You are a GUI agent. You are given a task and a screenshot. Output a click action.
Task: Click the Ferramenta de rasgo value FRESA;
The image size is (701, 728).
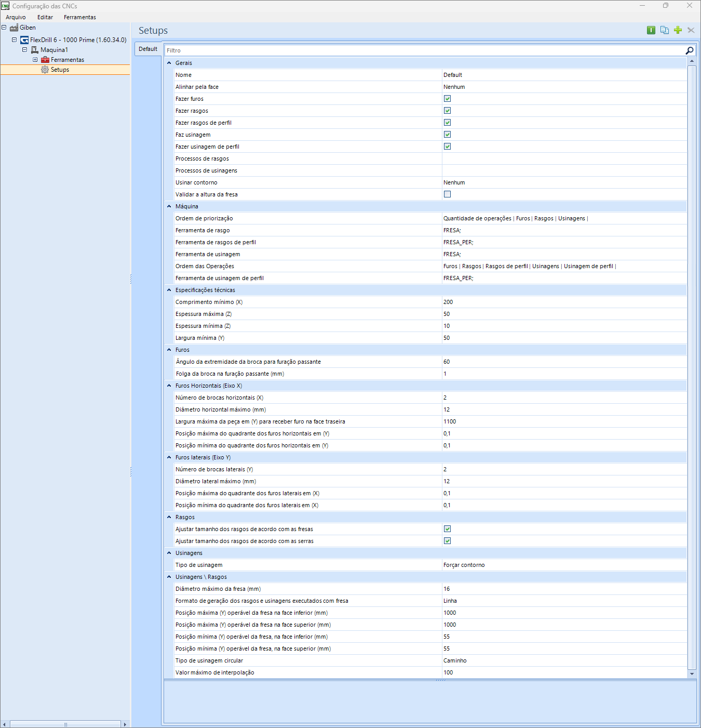click(564, 230)
